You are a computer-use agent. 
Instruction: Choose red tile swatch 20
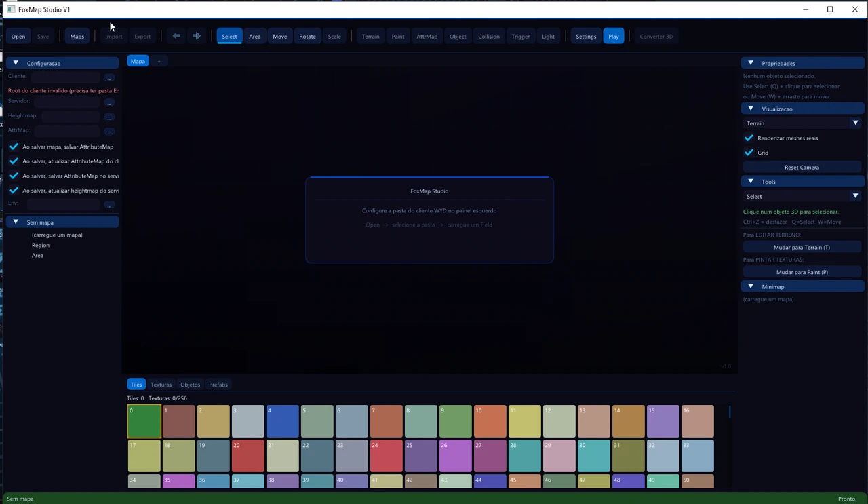coord(248,456)
